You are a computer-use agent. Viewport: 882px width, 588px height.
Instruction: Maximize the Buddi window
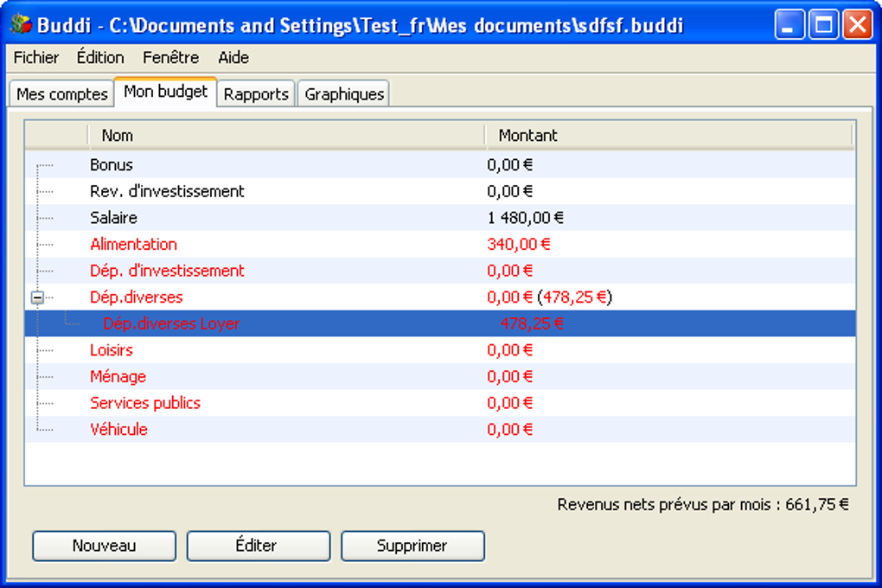(x=823, y=24)
